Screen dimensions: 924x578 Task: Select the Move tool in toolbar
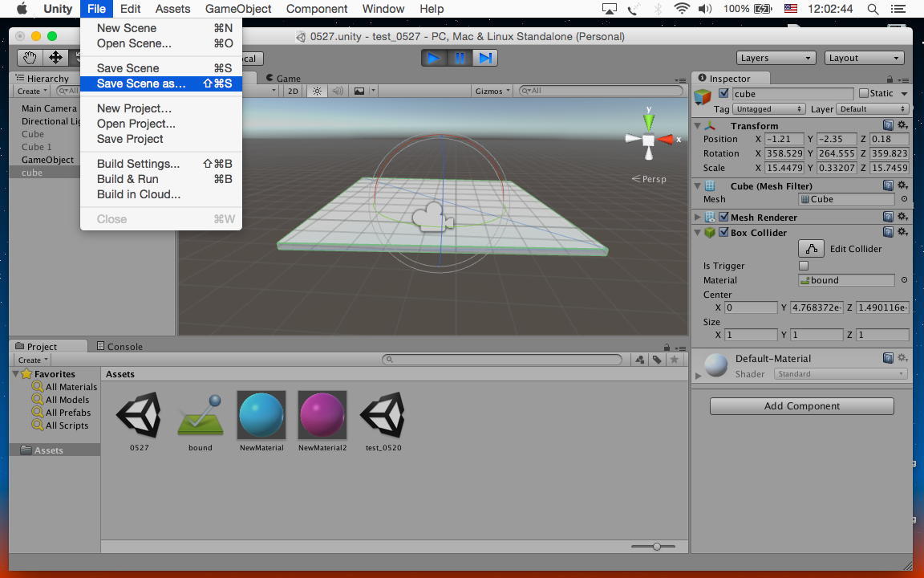55,58
